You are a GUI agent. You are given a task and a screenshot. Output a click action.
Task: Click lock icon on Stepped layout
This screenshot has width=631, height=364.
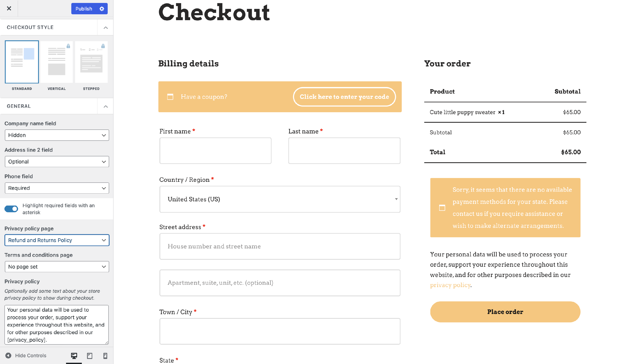point(103,46)
